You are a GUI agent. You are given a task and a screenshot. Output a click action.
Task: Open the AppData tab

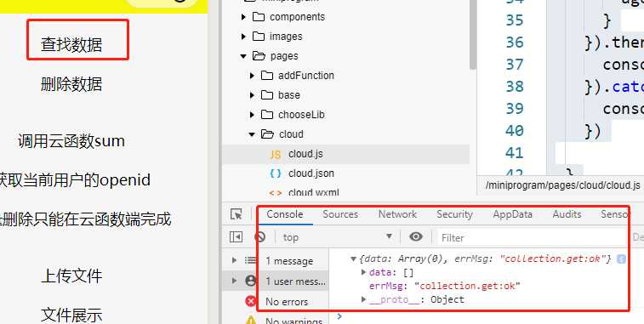(513, 214)
